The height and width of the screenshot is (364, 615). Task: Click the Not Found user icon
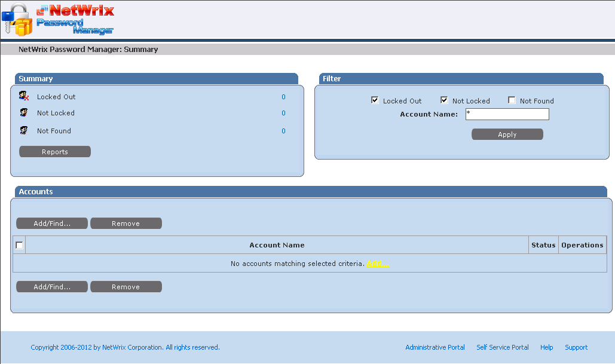coord(24,130)
